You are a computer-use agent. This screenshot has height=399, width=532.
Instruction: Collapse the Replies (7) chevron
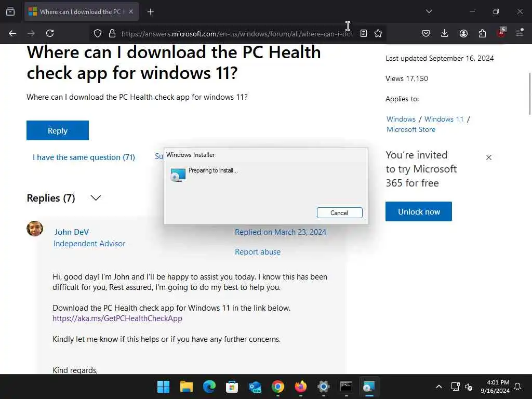click(x=96, y=198)
